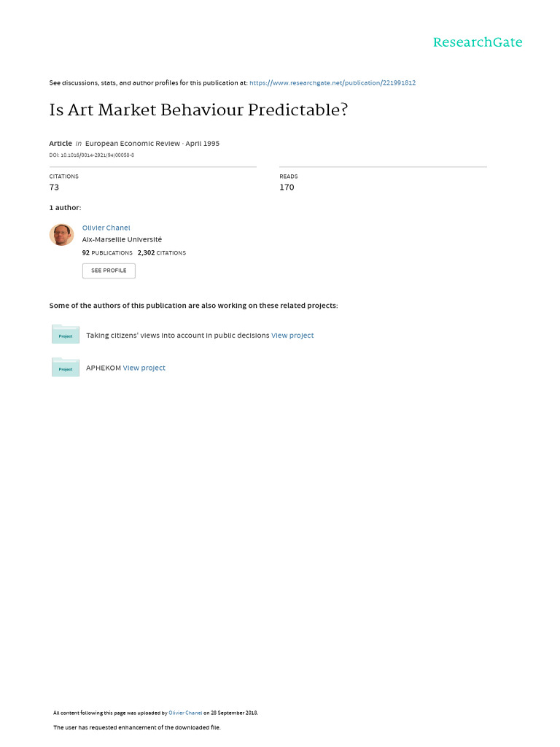The width and height of the screenshot is (560, 747).
Task: Click Olivier Chanel's profile photo
Action: click(x=61, y=235)
